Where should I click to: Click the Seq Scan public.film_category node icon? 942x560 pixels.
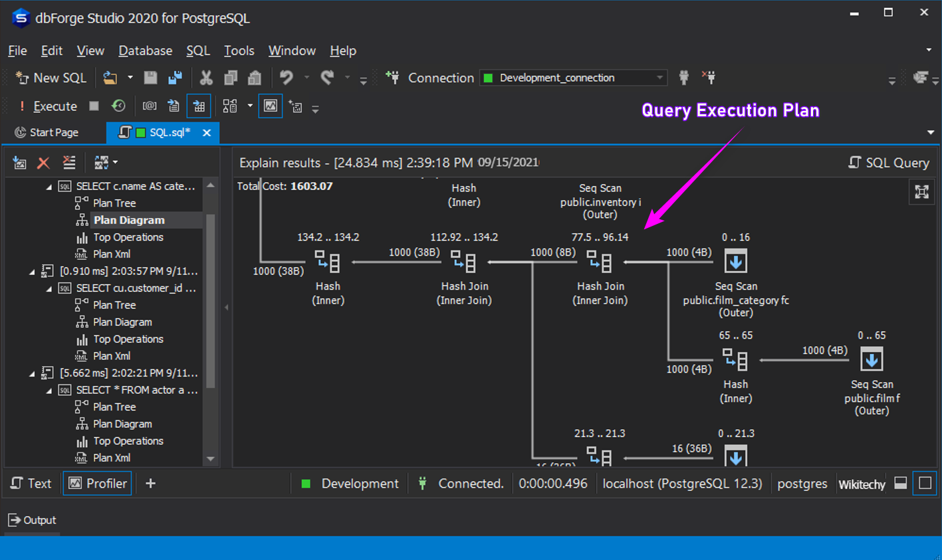point(735,261)
